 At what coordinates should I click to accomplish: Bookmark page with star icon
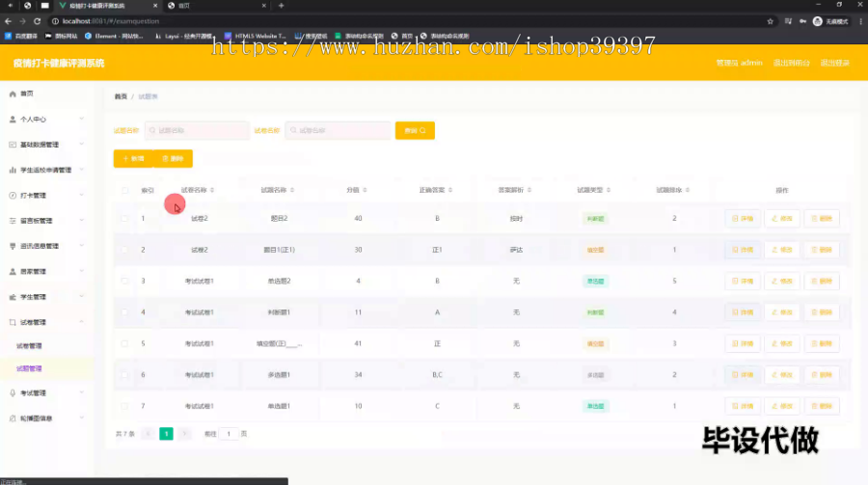point(770,21)
